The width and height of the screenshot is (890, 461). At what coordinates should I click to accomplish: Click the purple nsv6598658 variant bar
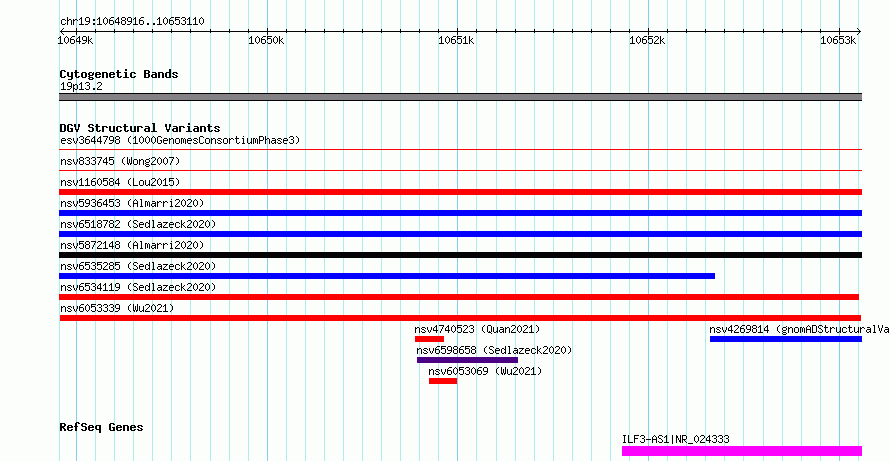467,360
